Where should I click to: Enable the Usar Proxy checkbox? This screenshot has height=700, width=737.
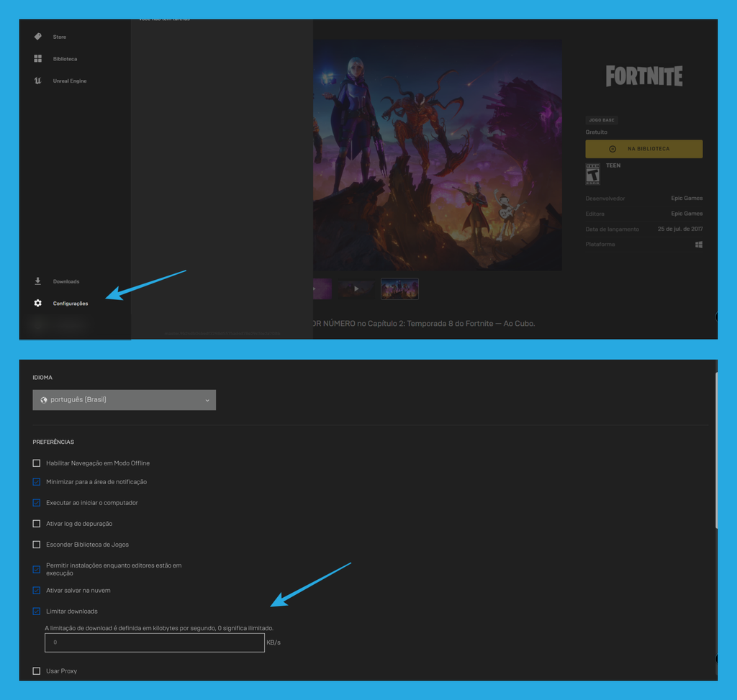(36, 671)
